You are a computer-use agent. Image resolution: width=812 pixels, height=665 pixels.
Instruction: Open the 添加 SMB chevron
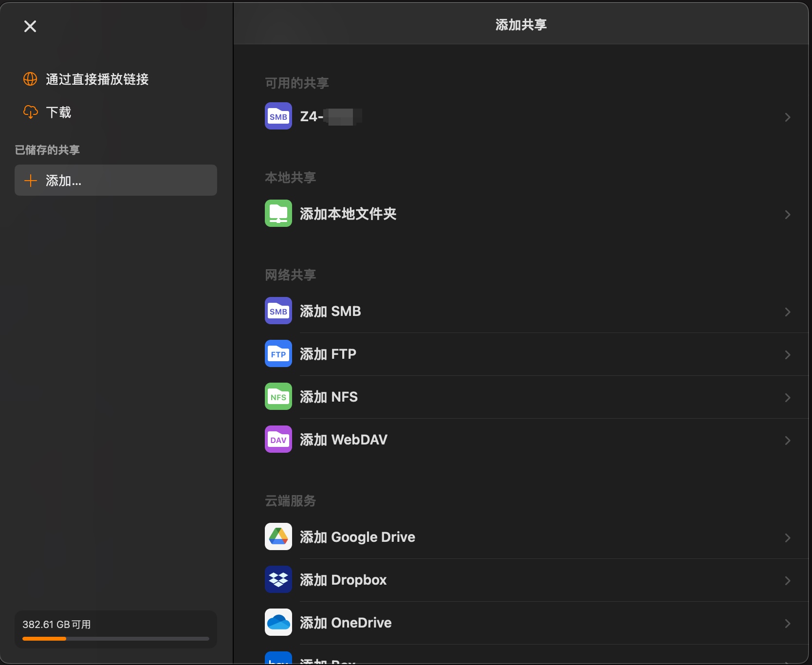tap(788, 312)
